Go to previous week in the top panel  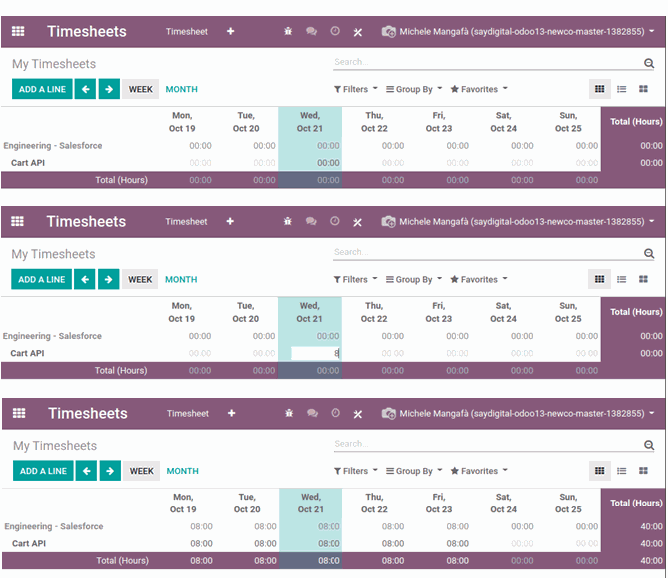[86, 89]
